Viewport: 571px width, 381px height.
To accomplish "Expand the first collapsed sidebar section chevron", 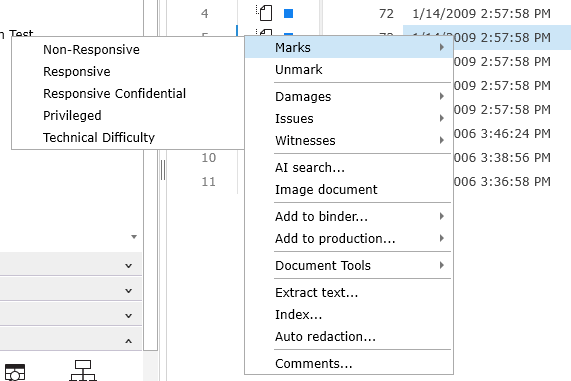I will (x=129, y=266).
